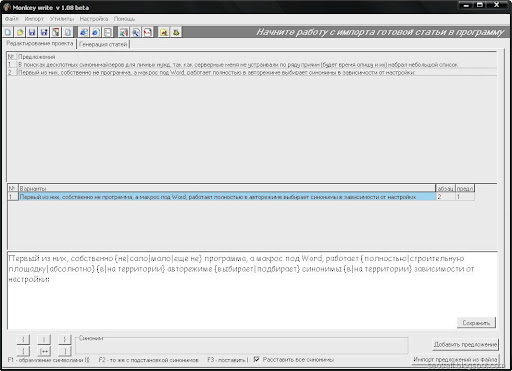
Task: Open the Утилиты menu
Action: click(62, 19)
